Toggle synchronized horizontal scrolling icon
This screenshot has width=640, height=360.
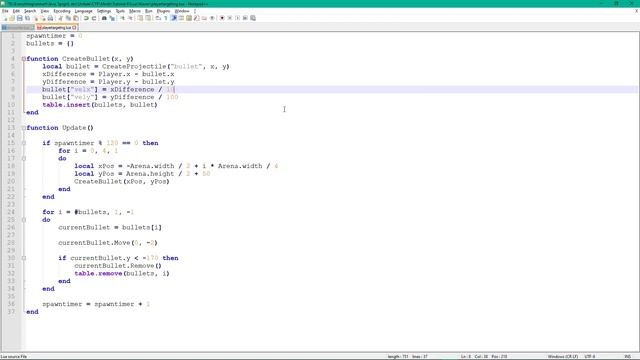point(148,18)
